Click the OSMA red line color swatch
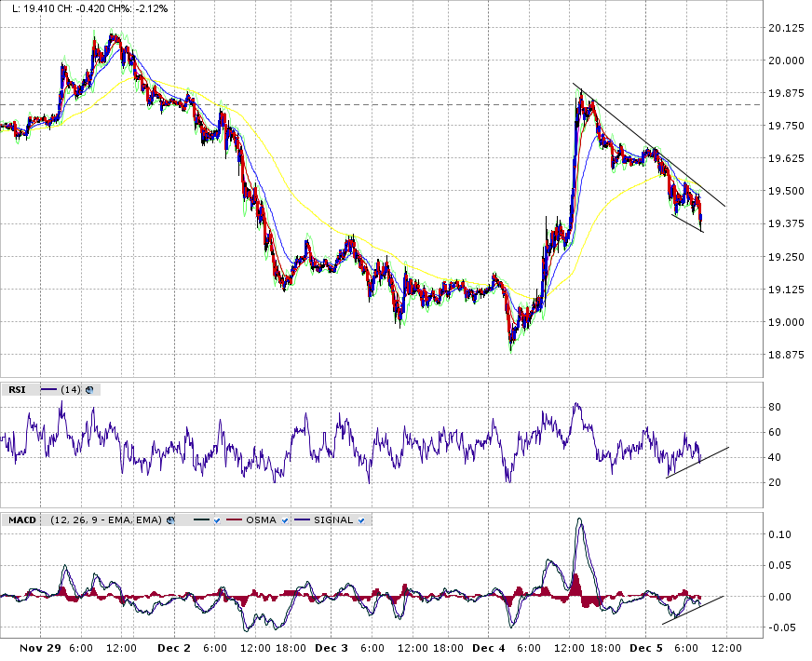The height and width of the screenshot is (661, 812). (235, 520)
